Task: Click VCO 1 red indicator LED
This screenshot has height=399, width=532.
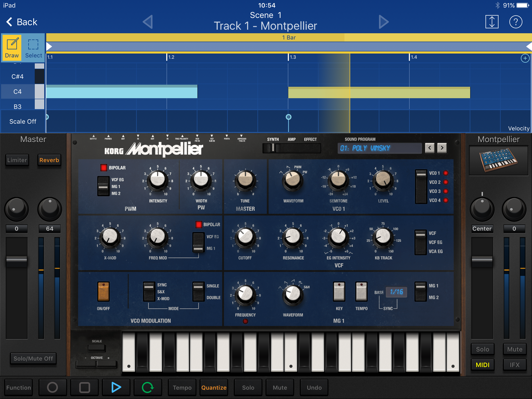Action: (x=446, y=173)
